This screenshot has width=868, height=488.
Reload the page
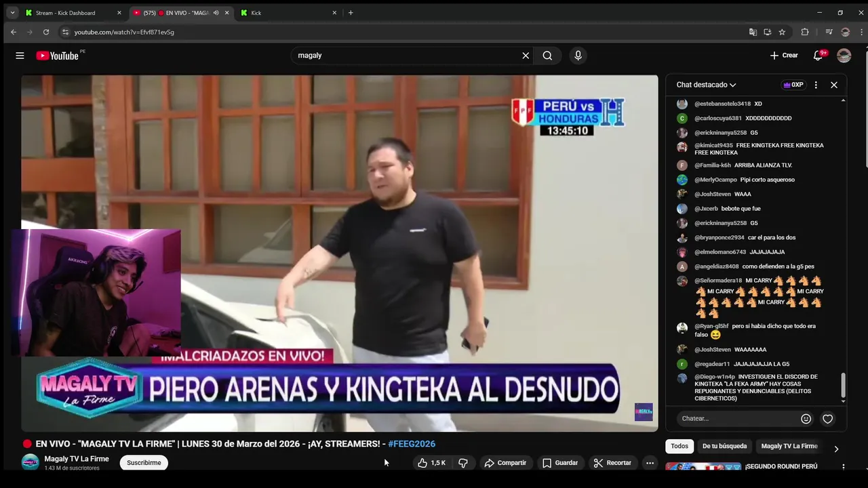[46, 32]
